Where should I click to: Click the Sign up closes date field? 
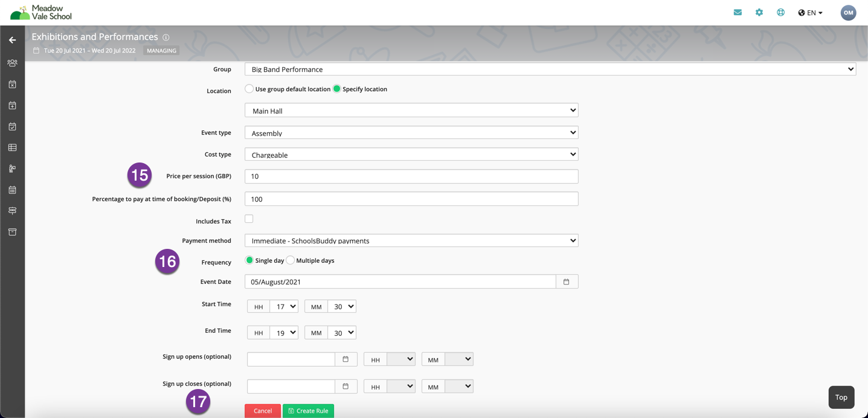(x=291, y=387)
